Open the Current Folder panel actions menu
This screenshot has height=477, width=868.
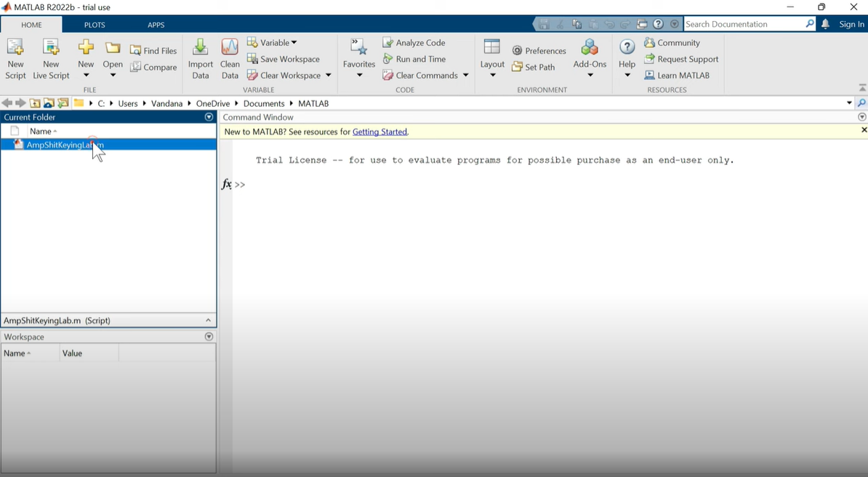[209, 117]
